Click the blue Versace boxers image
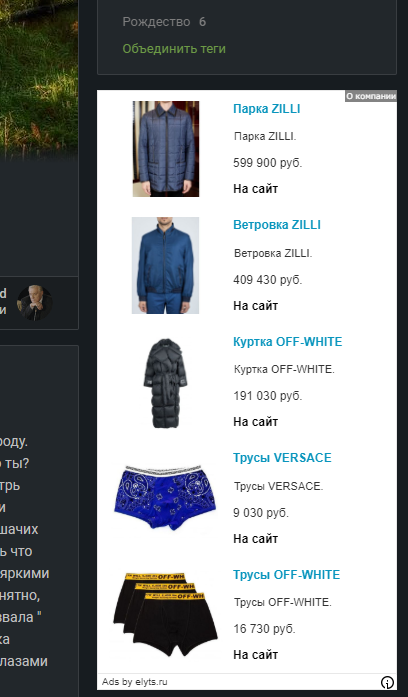 click(165, 497)
